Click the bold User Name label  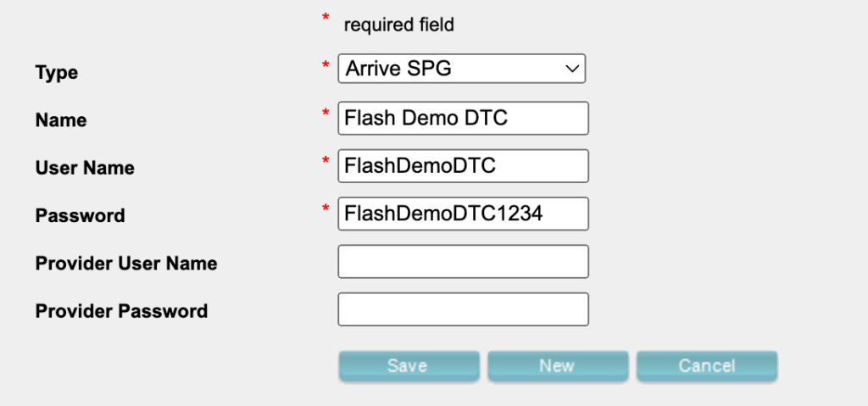(85, 168)
